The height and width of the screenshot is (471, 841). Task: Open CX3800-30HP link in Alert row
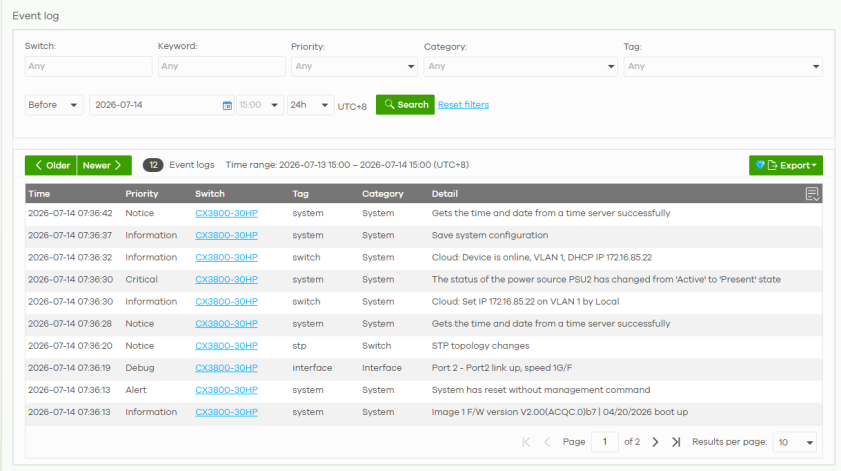pyautogui.click(x=226, y=389)
